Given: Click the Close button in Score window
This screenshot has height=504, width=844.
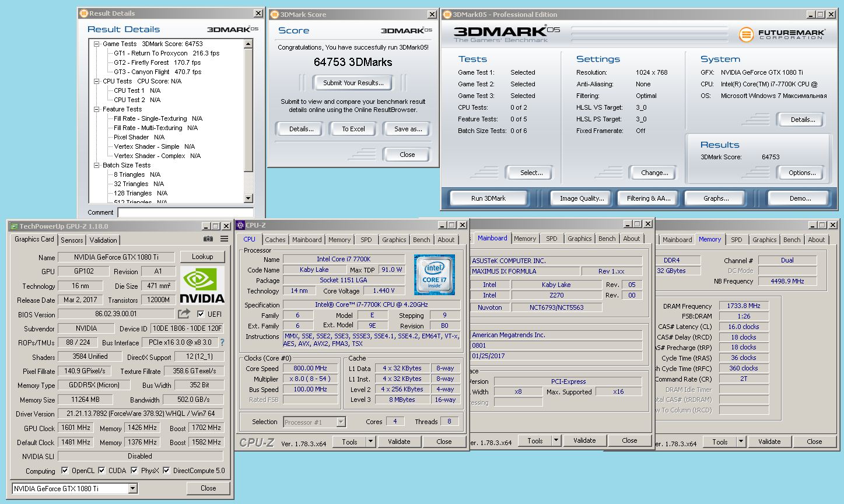Looking at the screenshot, I should [407, 155].
